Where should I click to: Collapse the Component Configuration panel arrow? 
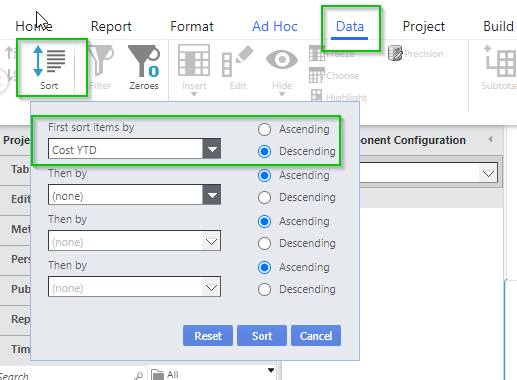pos(490,139)
